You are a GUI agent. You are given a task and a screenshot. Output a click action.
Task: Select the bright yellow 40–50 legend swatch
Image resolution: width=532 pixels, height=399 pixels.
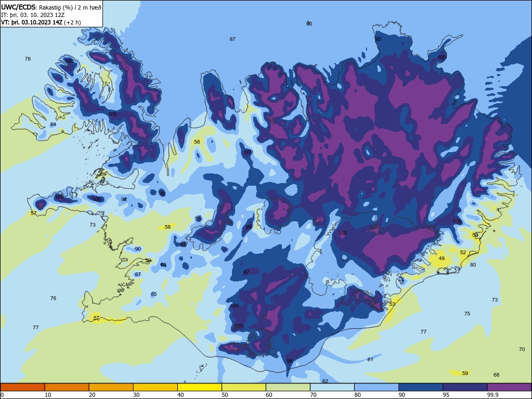199,387
